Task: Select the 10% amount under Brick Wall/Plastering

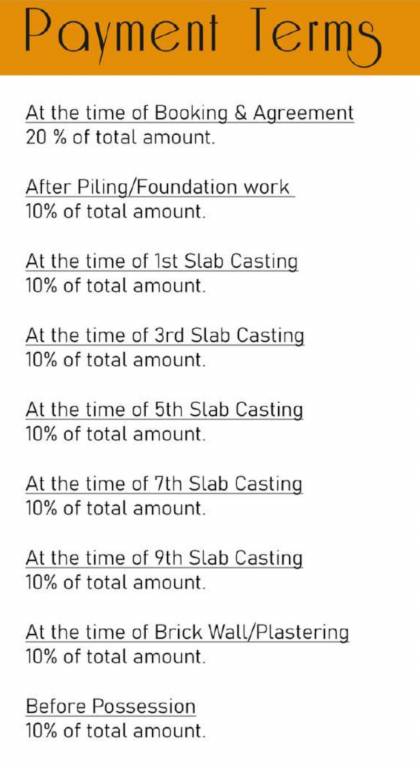Action: click(116, 656)
